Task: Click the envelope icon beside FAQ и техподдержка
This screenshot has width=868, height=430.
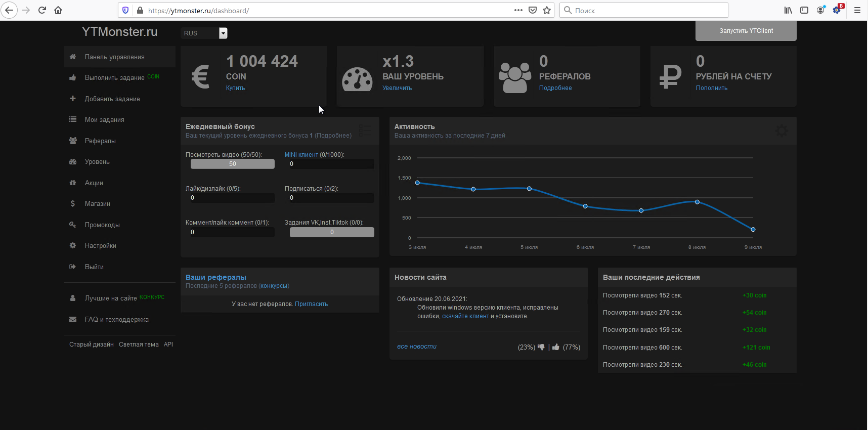Action: pos(73,319)
